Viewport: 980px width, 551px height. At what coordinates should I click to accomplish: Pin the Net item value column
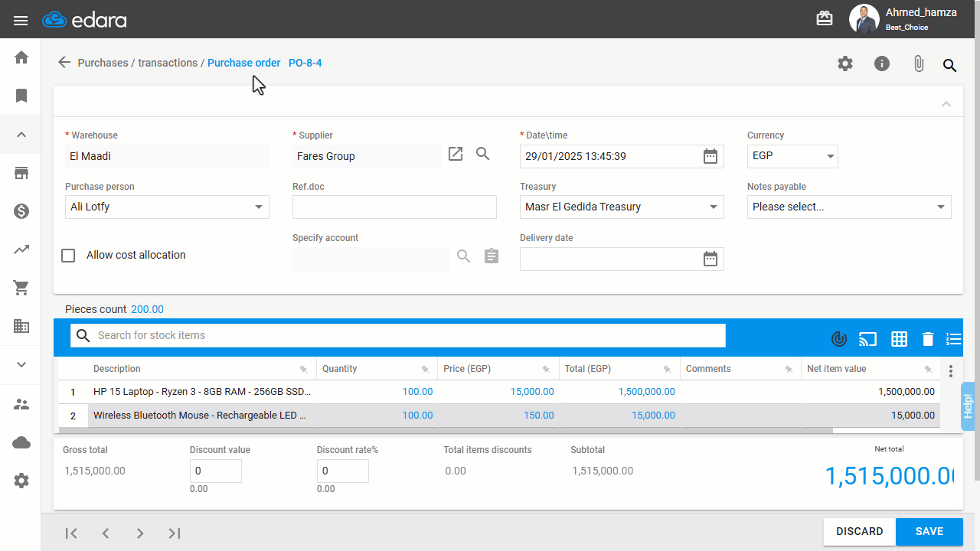coord(928,369)
